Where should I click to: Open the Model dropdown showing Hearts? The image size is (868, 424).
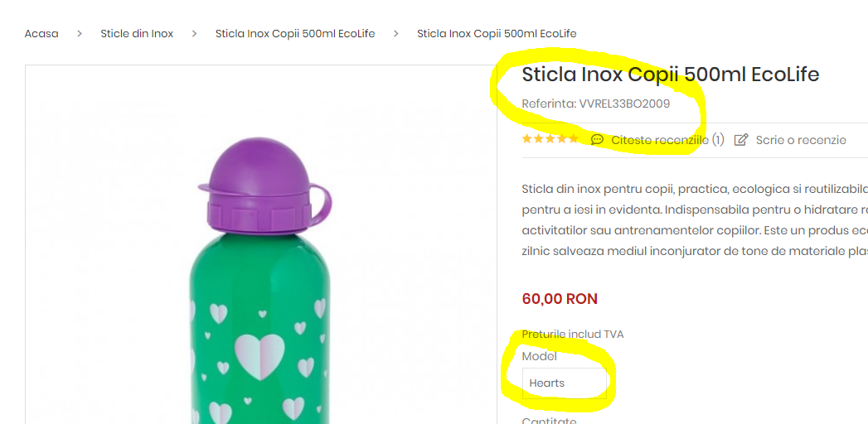(564, 383)
